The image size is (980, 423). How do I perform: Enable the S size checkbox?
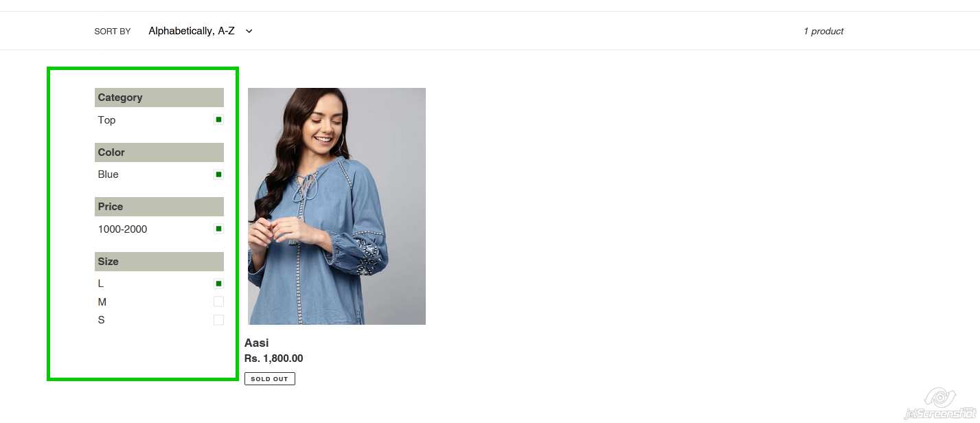coord(218,320)
